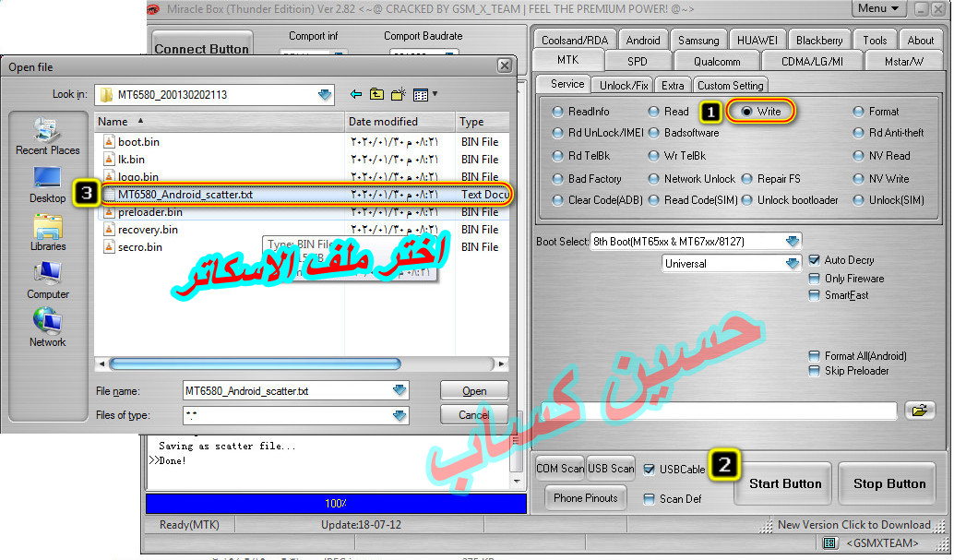Open Libraries in sidebar
This screenshot has width=954, height=560.
[x=47, y=232]
